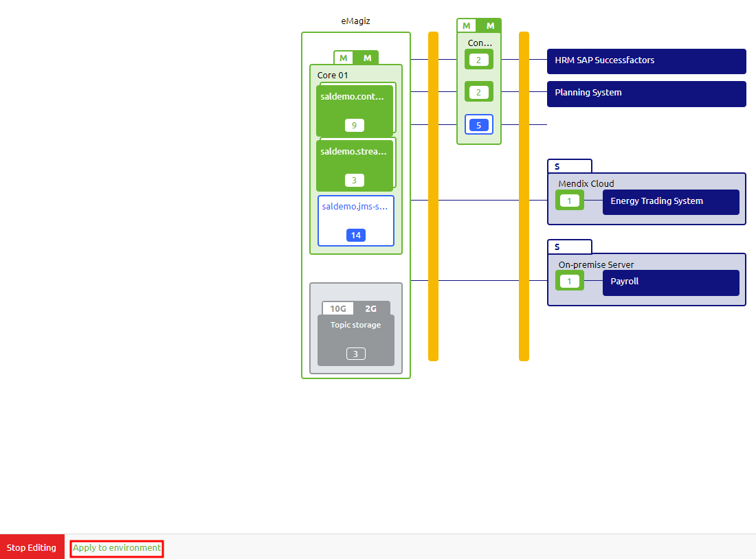
Task: Select the HRM SAP Successfactors system block
Action: tap(646, 61)
